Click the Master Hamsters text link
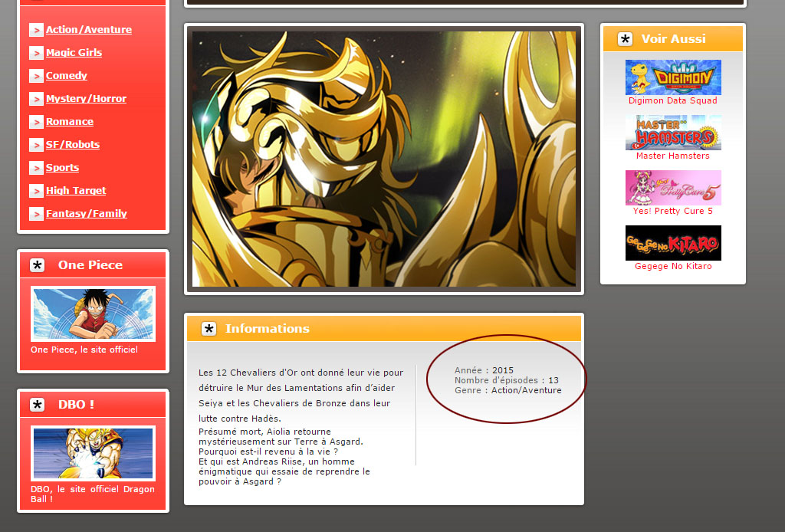 click(x=673, y=156)
